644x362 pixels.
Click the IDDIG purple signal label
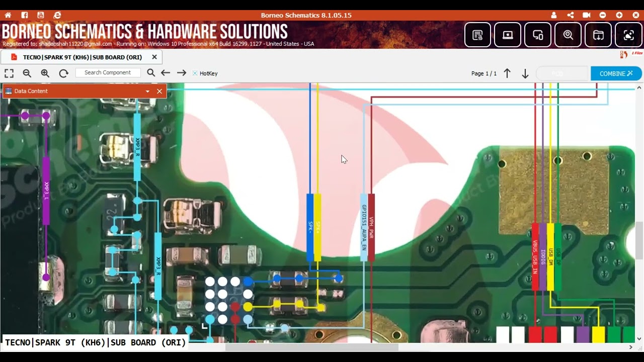(543, 257)
